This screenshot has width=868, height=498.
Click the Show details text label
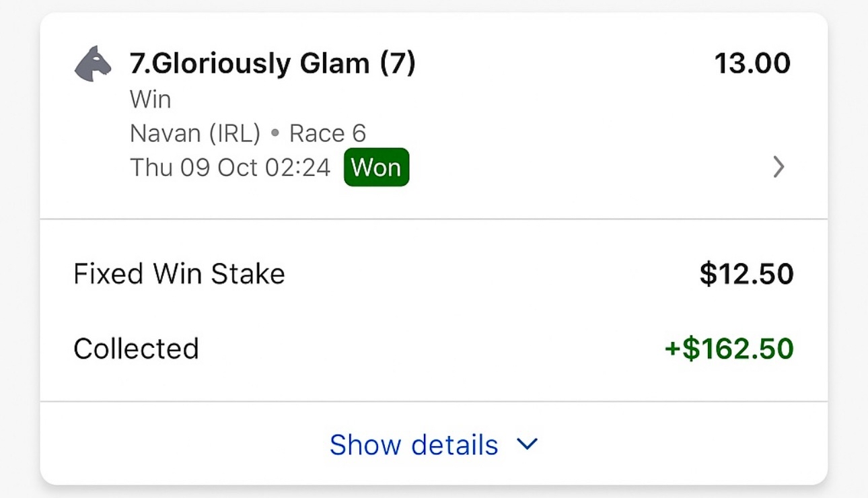click(414, 445)
